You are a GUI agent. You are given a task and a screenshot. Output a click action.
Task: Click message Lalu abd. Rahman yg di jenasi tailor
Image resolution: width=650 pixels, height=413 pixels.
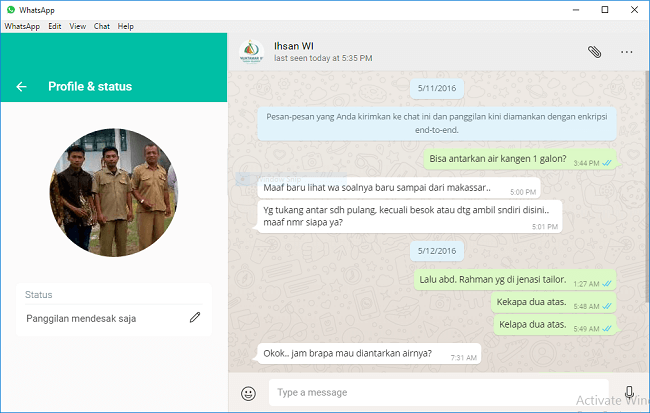[x=515, y=280]
